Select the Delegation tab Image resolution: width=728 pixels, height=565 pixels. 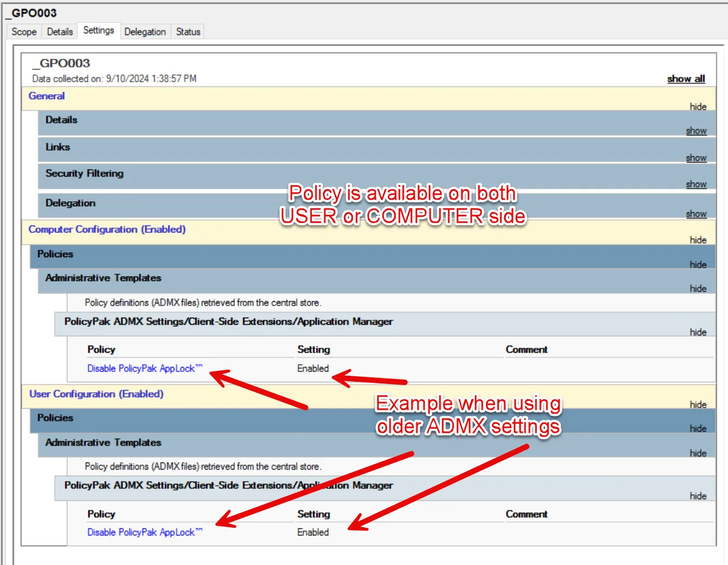tap(145, 32)
